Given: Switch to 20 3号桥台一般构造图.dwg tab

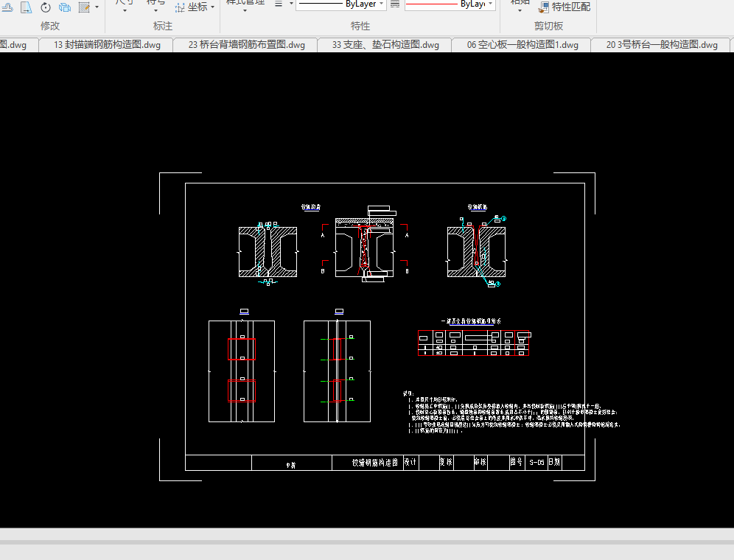Looking at the screenshot, I should click(662, 45).
